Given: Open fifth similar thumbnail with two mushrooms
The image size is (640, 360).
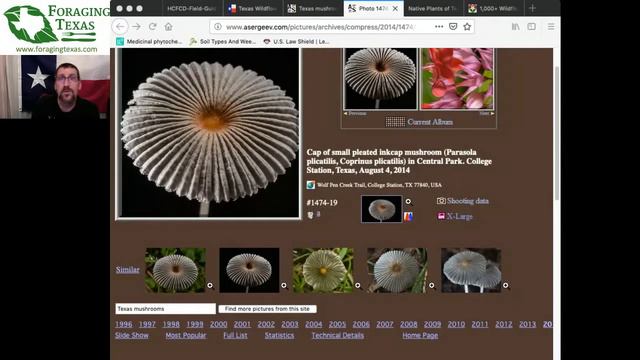Looking at the screenshot, I should click(x=471, y=270).
